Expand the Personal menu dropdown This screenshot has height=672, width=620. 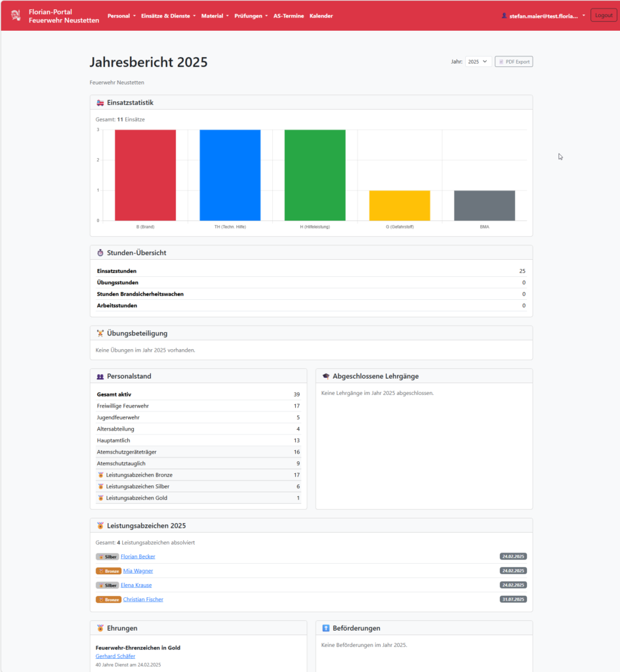pyautogui.click(x=121, y=16)
